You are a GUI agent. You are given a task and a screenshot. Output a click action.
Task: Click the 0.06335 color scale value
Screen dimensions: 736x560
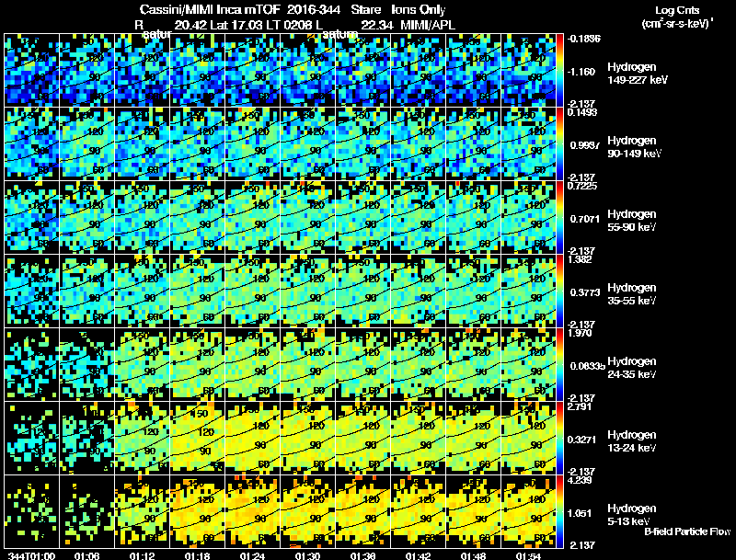tap(587, 366)
